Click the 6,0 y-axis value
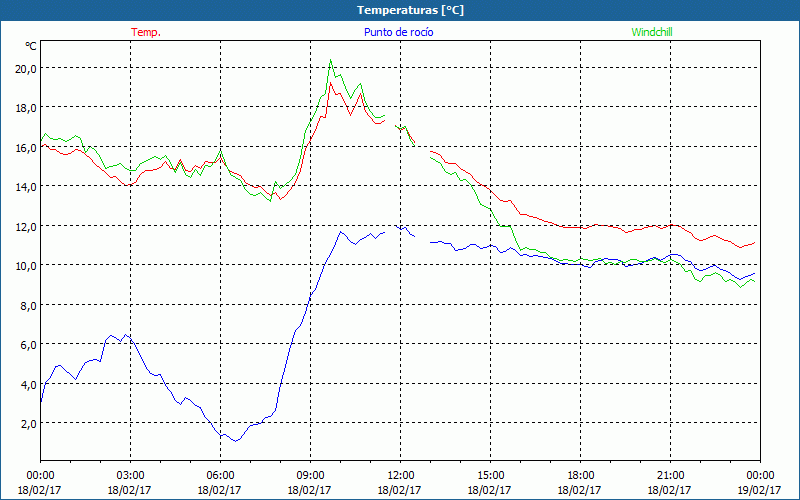Viewport: 800px width, 500px height. (x=28, y=345)
